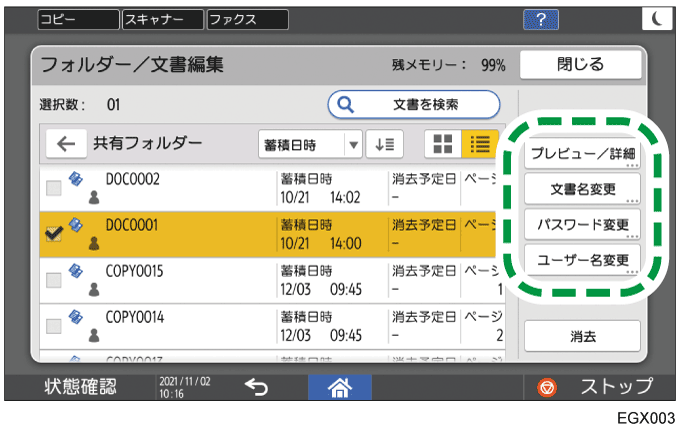The width and height of the screenshot is (679, 431).
Task: Check the COPY0014 checkbox
Action: tap(54, 326)
